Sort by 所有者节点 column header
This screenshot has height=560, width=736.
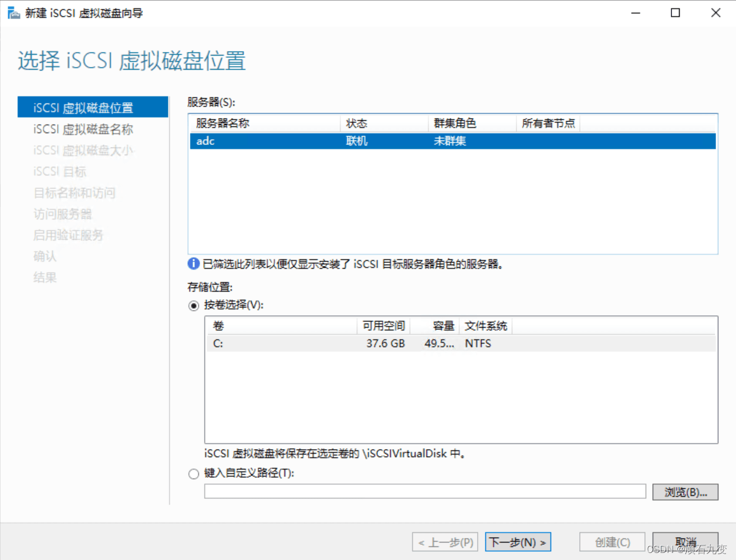tap(548, 123)
